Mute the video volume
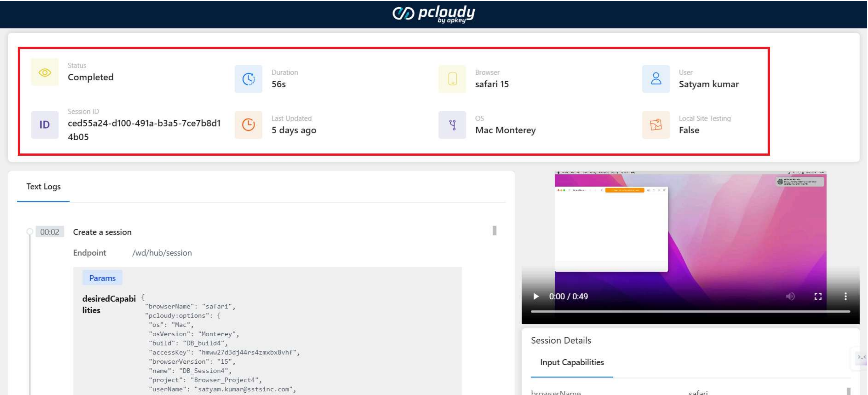Screen dimensions: 868x395 pyautogui.click(x=790, y=296)
